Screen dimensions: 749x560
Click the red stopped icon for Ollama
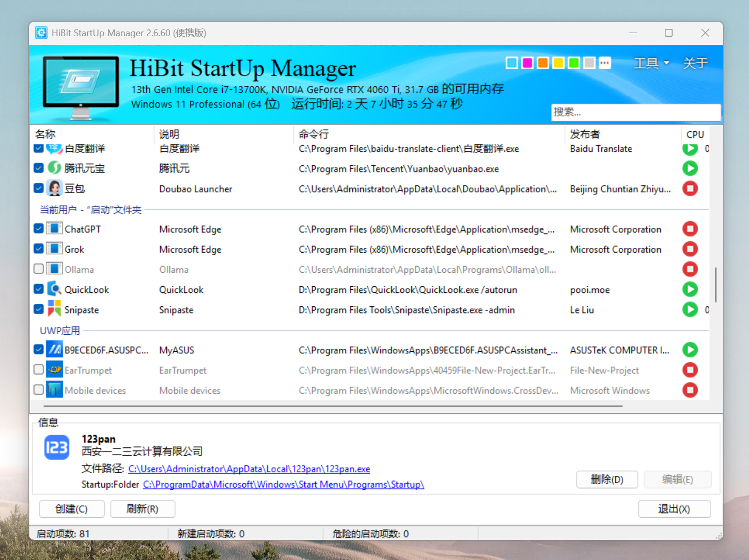pyautogui.click(x=690, y=269)
